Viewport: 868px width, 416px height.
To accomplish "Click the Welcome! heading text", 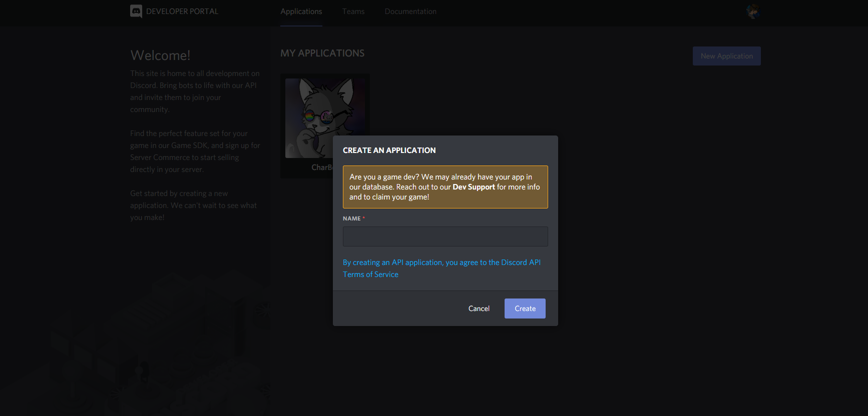I will 160,55.
